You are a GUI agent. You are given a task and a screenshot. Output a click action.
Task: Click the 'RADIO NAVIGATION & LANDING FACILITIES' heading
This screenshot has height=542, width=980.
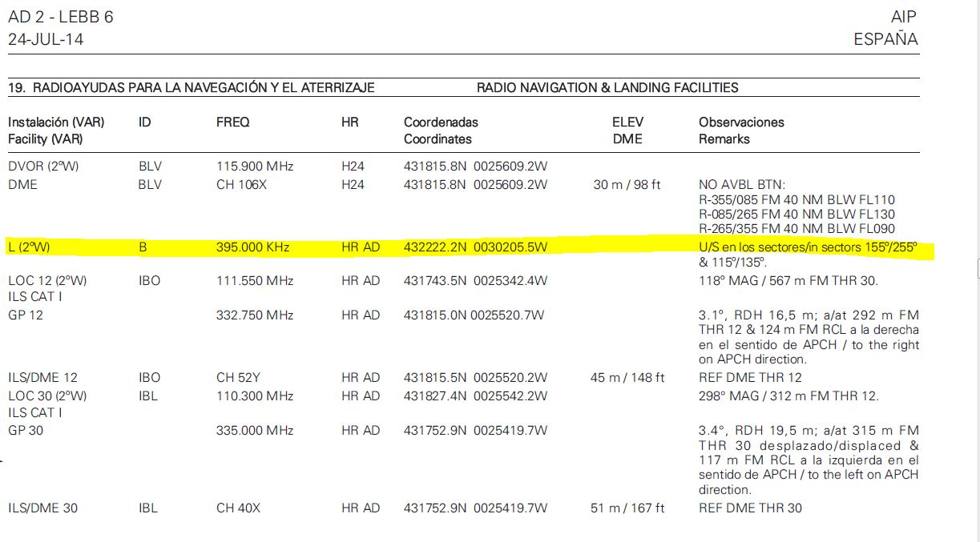[607, 88]
